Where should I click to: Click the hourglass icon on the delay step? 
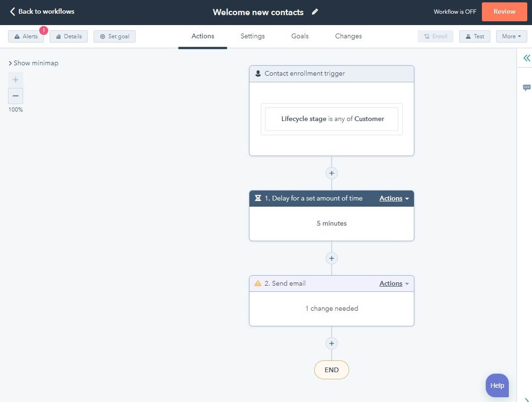pyautogui.click(x=257, y=198)
